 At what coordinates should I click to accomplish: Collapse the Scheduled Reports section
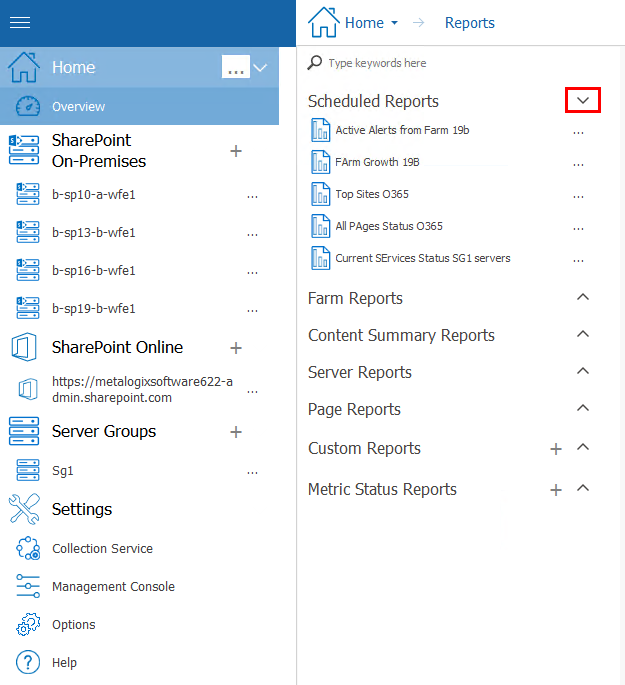pos(583,100)
